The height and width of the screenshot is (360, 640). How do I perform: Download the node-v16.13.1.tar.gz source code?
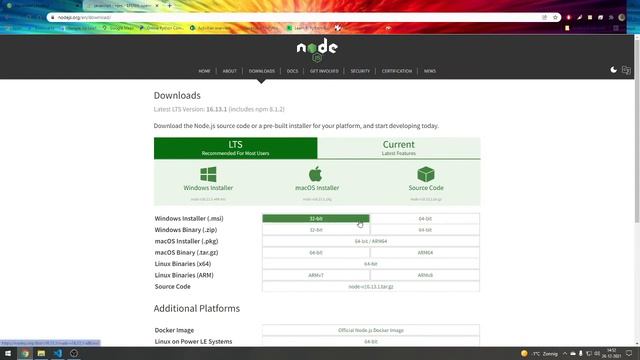pos(371,287)
